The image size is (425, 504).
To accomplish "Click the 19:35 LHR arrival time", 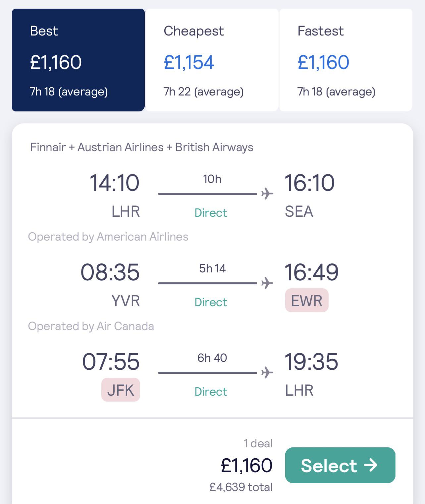I will click(x=311, y=362).
